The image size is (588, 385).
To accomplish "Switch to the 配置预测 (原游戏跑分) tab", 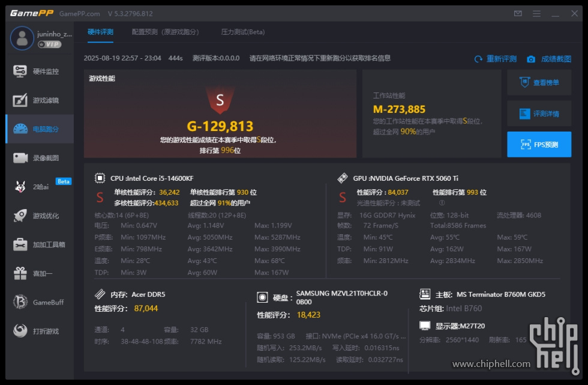I will 166,32.
